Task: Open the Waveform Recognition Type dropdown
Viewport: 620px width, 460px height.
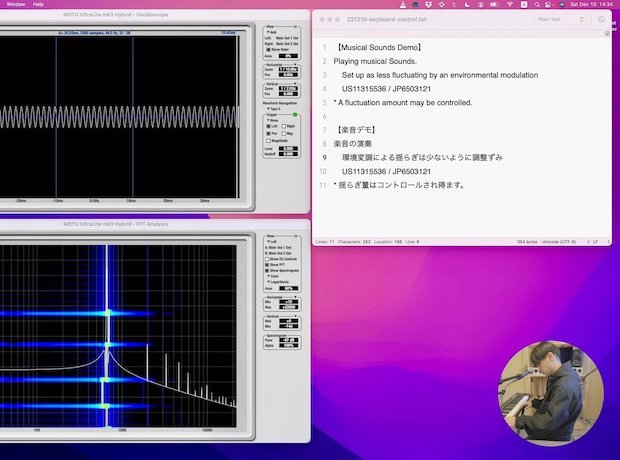Action: point(274,109)
